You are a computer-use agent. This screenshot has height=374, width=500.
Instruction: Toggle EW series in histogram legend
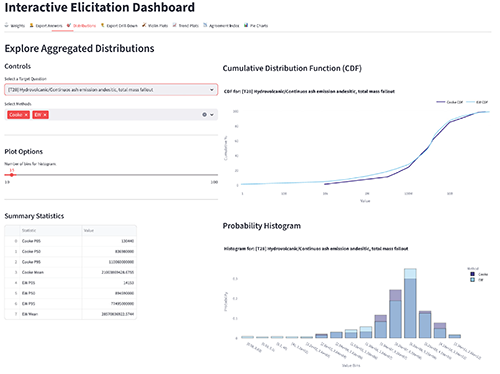point(477,280)
